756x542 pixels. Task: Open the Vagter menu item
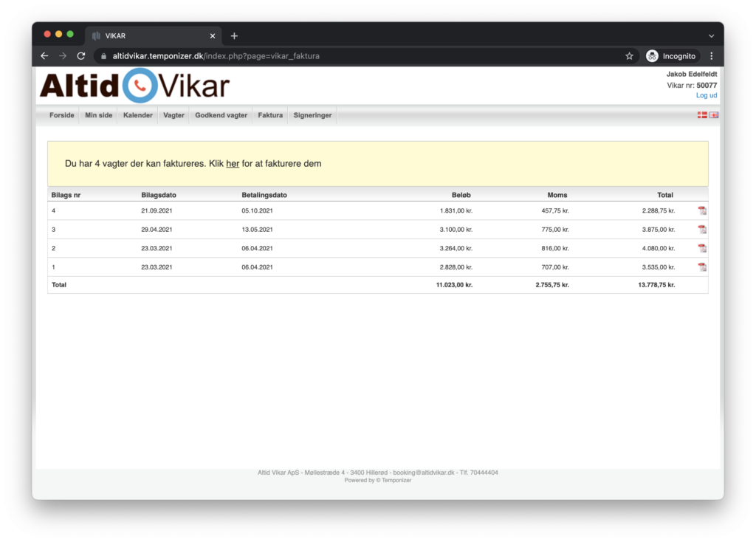point(173,115)
